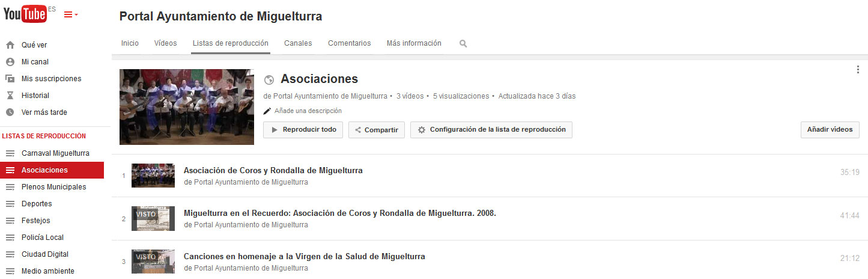The height and width of the screenshot is (279, 868).
Task: Open Carnaval Miguelturra playlist
Action: tap(55, 153)
